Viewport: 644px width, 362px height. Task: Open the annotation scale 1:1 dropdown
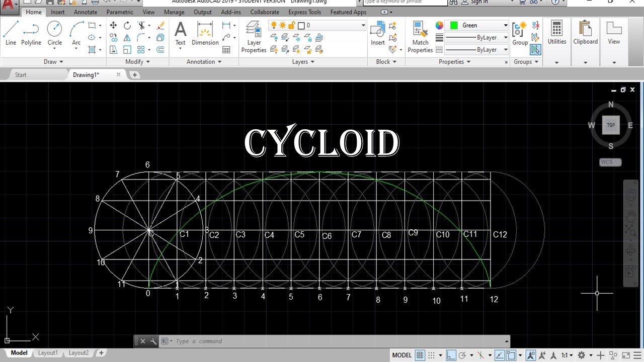566,355
